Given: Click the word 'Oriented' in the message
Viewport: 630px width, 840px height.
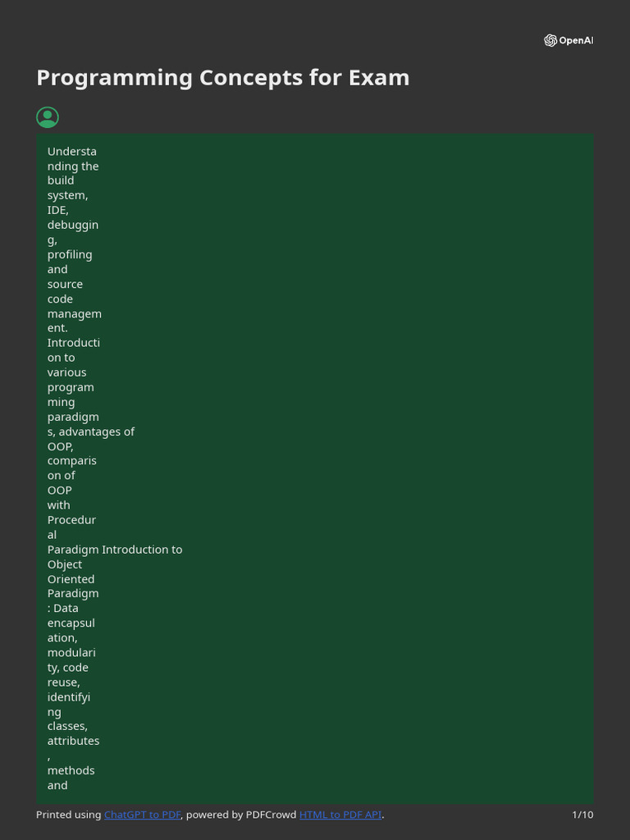Looking at the screenshot, I should (x=71, y=579).
